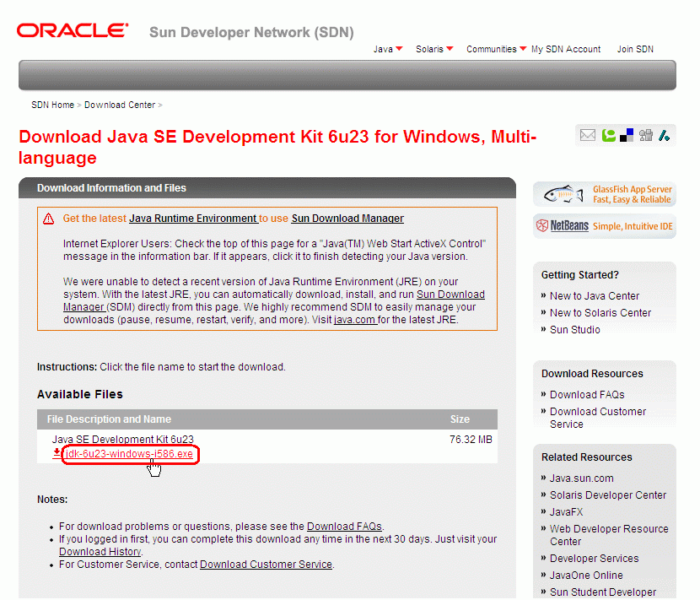Screen dimensions: 700x600
Task: Share page via email envelope icon
Action: [587, 135]
